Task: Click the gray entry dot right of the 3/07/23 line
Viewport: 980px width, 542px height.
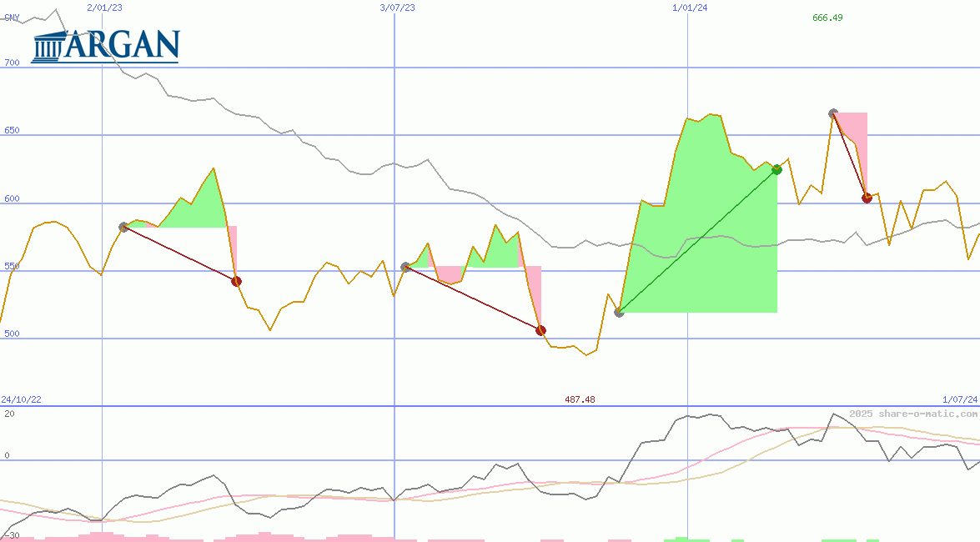Action: coord(405,267)
